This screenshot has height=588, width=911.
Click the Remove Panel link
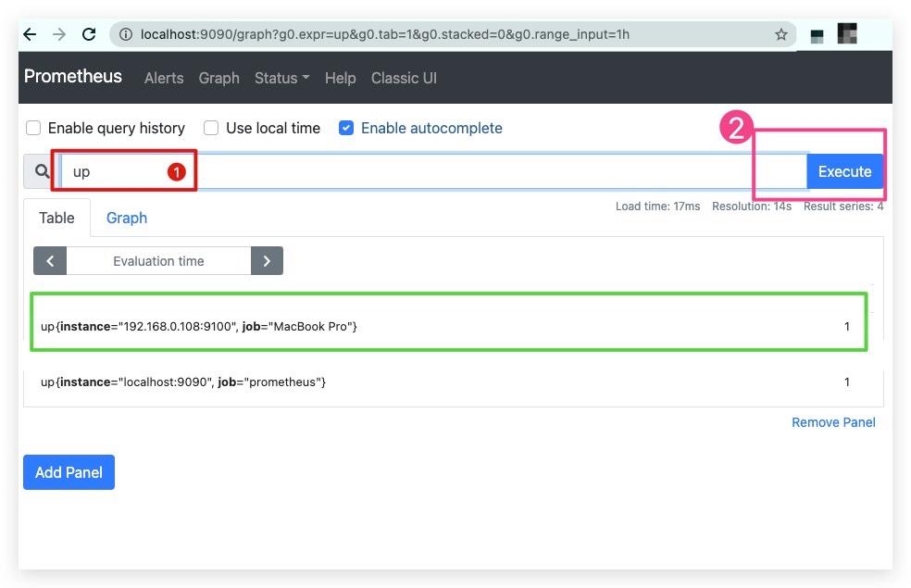click(x=833, y=422)
